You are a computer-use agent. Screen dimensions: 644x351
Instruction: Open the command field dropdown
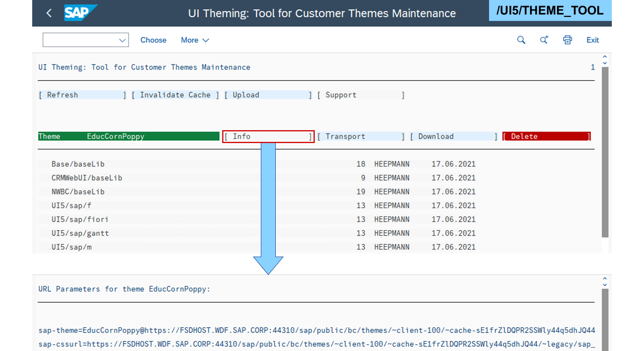pyautogui.click(x=122, y=40)
